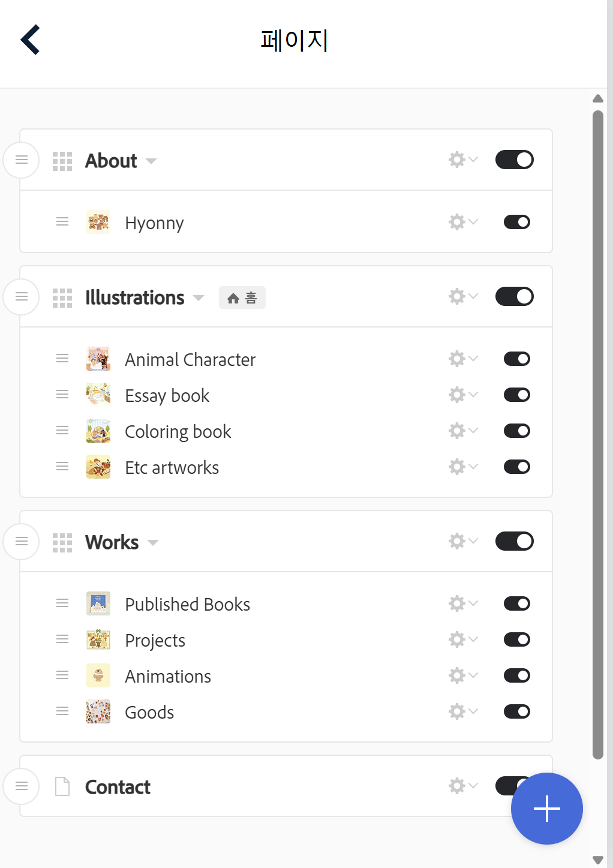Open gear settings for Goods page
Viewport: 613px width, 868px height.
point(462,711)
